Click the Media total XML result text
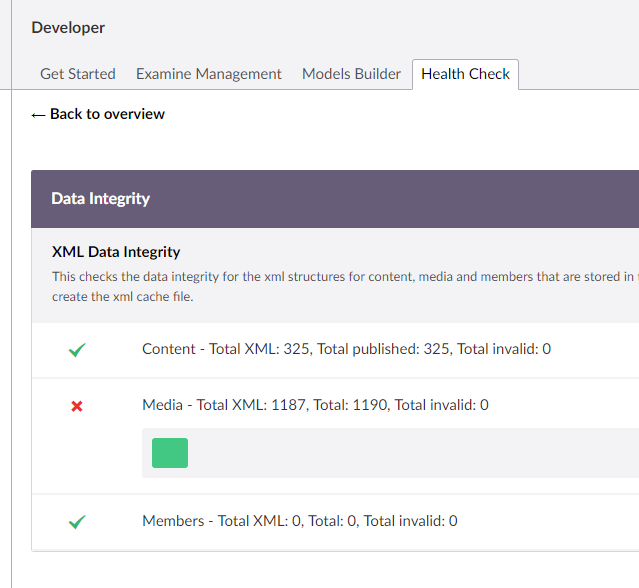Screen dimensions: 639x588 click(x=315, y=405)
